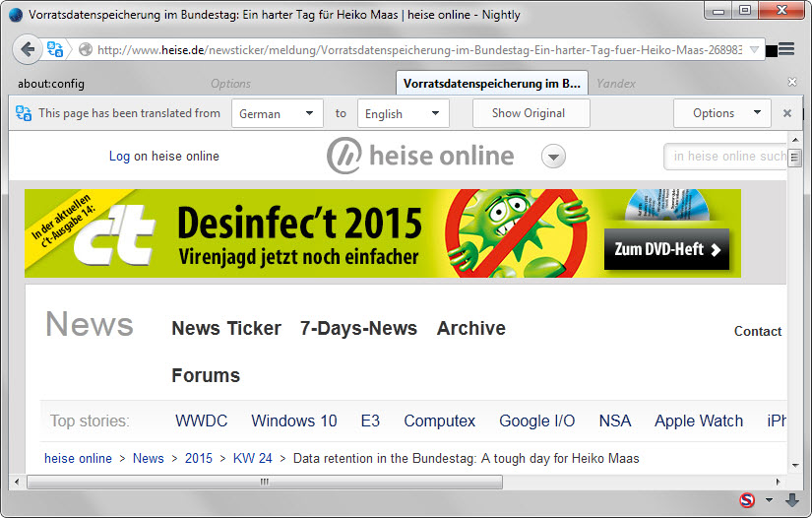Click the vertical scrollbar thumb
Screen dimensions: 812x518
coord(795,158)
